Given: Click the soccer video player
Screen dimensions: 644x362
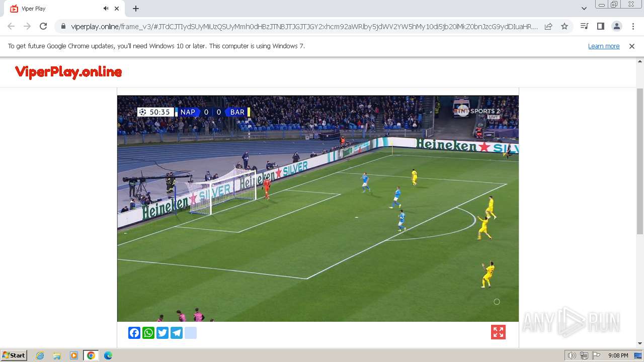Looking at the screenshot, I should (x=318, y=208).
